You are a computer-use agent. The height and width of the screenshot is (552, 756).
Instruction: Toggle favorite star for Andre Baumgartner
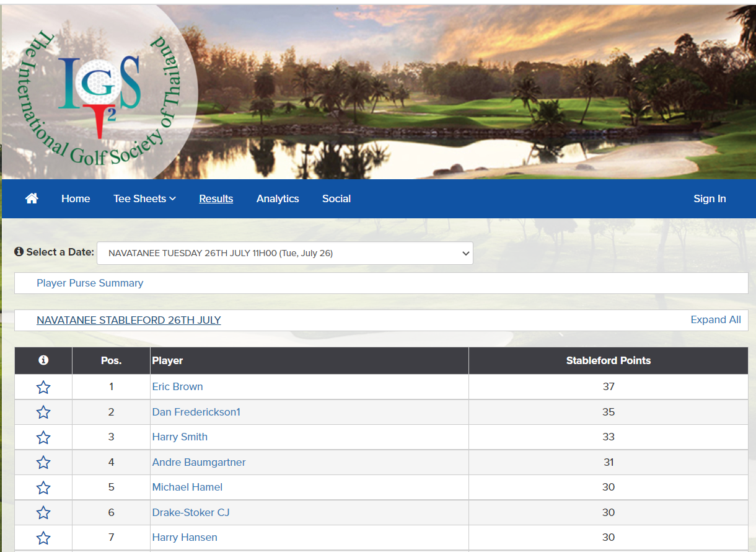point(43,463)
